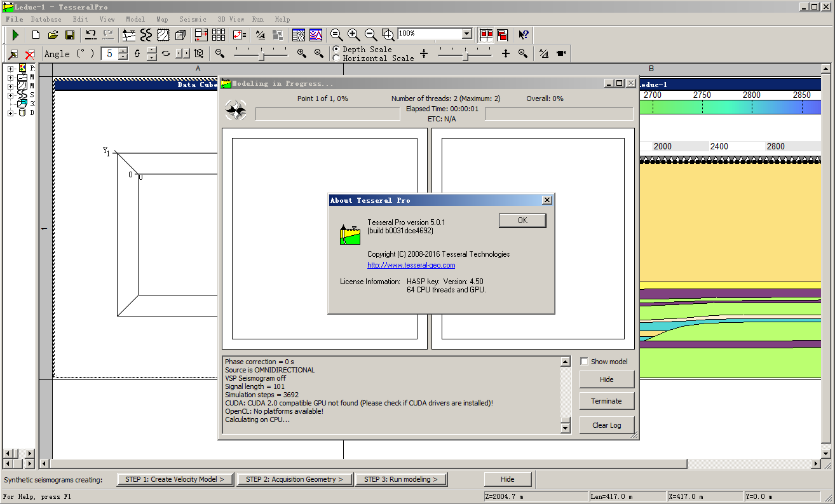The image size is (835, 504).
Task: Click OK in About Tesseral Pro dialog
Action: point(522,221)
